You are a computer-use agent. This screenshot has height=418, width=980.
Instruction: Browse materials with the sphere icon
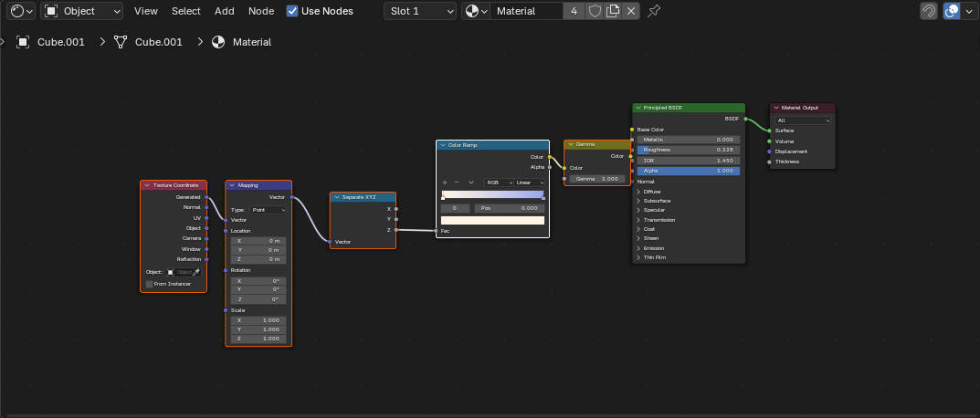[x=476, y=11]
